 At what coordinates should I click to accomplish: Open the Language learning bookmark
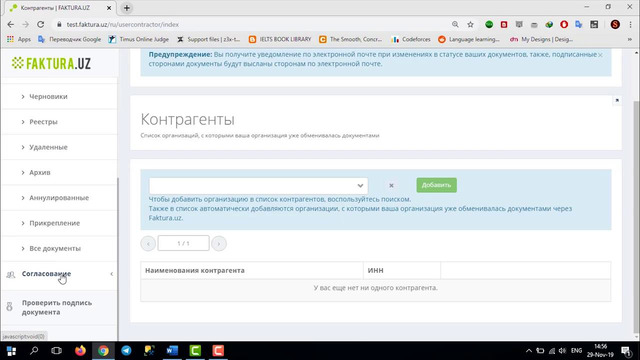pos(469,40)
